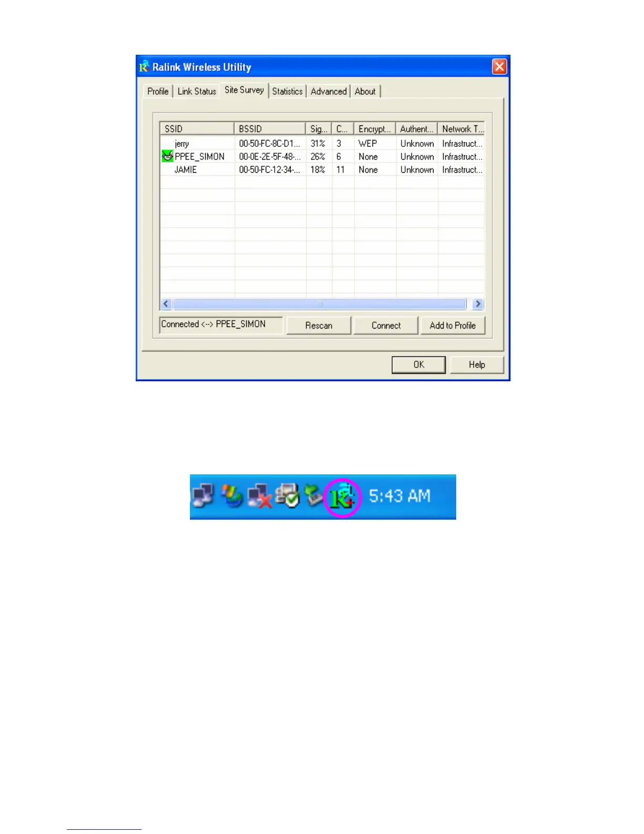Confirm with the OK button

click(x=419, y=364)
